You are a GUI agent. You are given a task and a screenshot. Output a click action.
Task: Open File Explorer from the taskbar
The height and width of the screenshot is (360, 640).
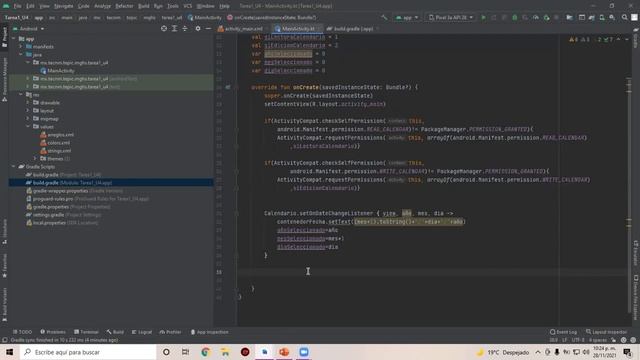pos(225,352)
